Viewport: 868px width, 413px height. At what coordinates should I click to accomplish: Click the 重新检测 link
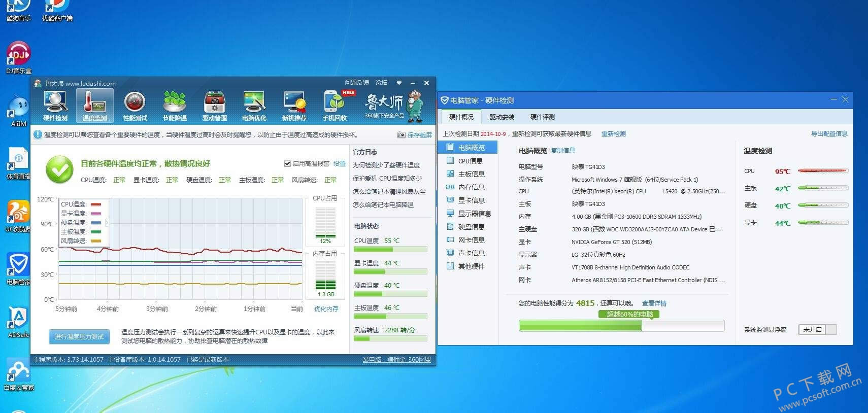click(x=613, y=134)
